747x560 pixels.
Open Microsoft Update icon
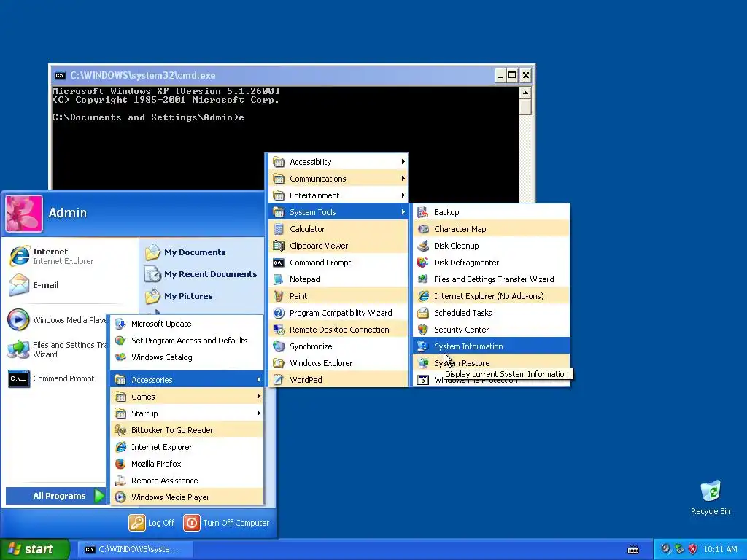coord(120,324)
